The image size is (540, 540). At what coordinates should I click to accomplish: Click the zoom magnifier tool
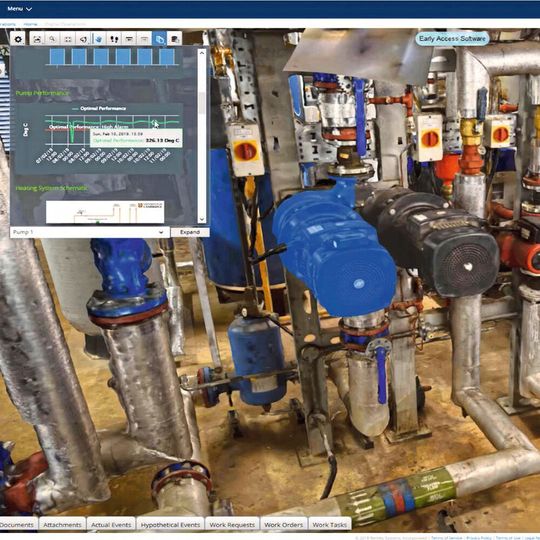point(52,39)
